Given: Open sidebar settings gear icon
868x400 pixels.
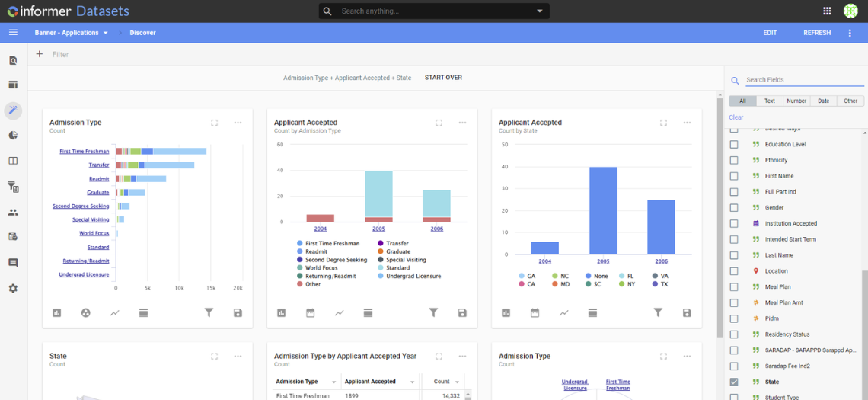Looking at the screenshot, I should click(13, 289).
